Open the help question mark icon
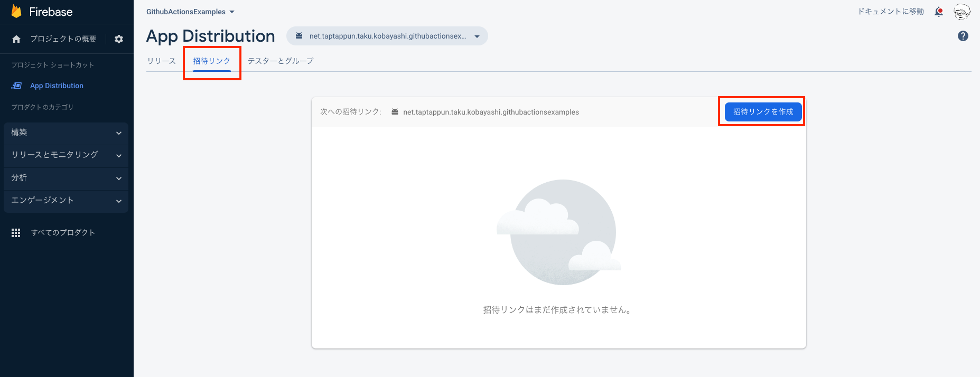The width and height of the screenshot is (980, 377). click(x=963, y=36)
